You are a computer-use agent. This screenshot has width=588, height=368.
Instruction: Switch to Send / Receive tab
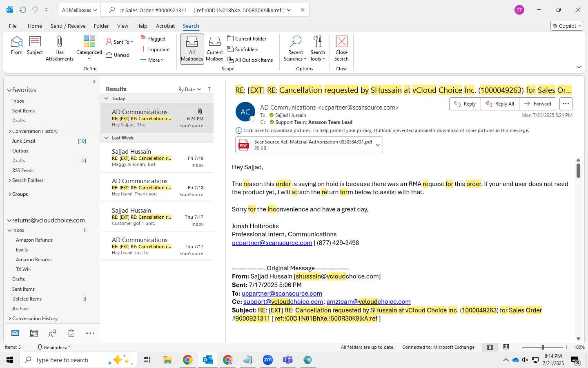[x=68, y=26]
